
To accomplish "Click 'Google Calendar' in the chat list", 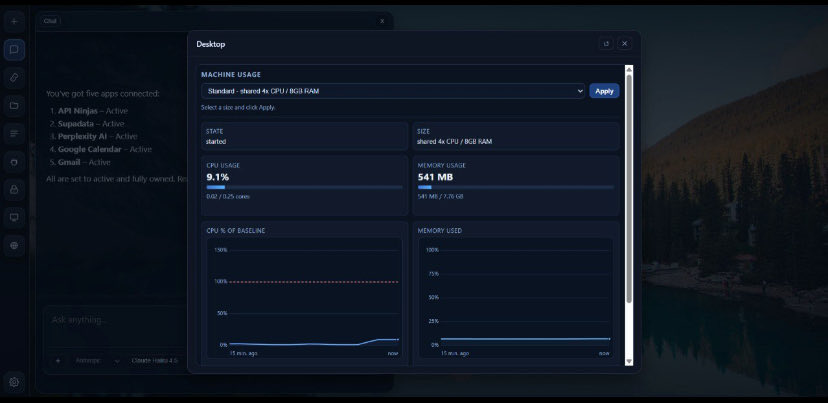I will (90, 149).
